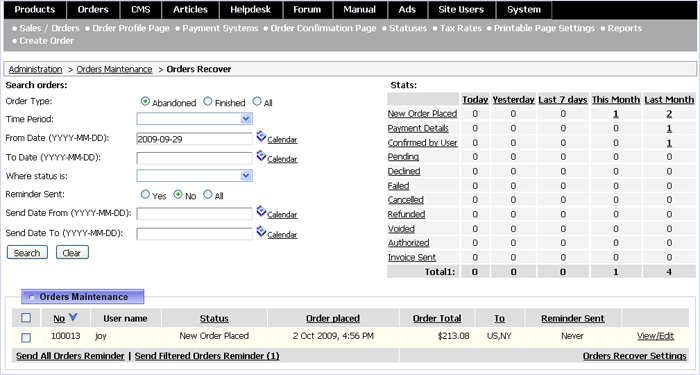
Task: Open the Helpdesk menu
Action: pos(250,10)
